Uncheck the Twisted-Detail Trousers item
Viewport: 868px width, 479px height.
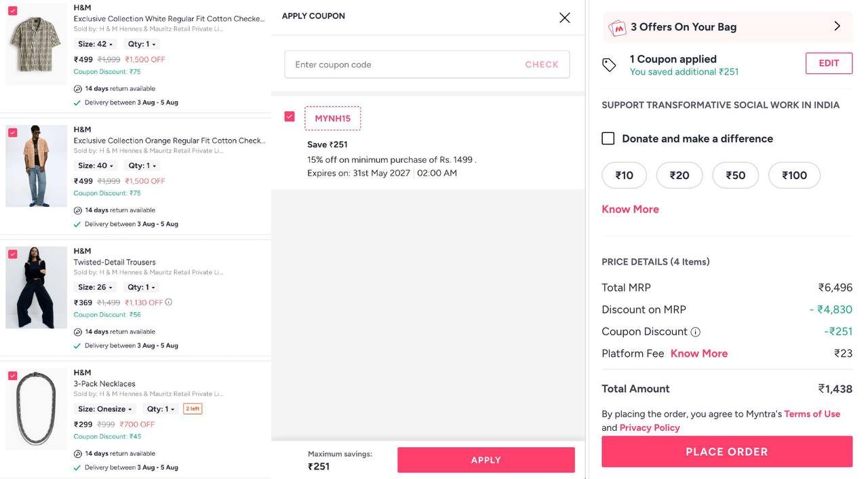[13, 254]
